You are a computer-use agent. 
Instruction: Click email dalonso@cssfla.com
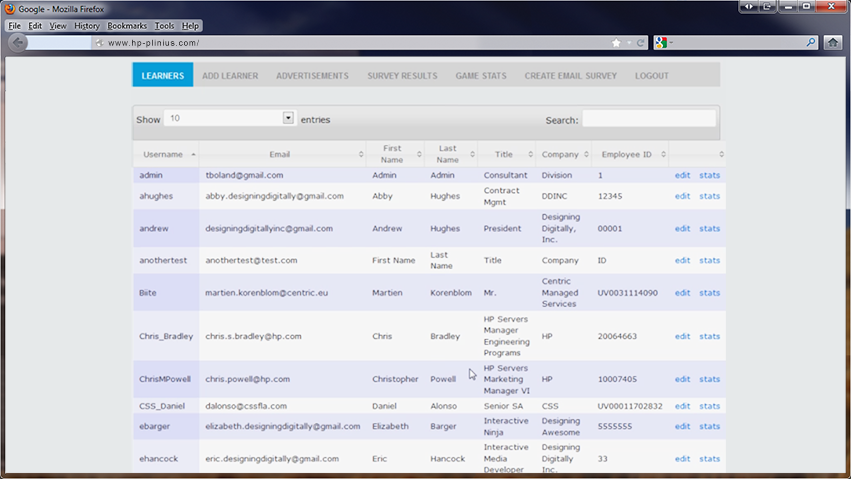coord(246,406)
